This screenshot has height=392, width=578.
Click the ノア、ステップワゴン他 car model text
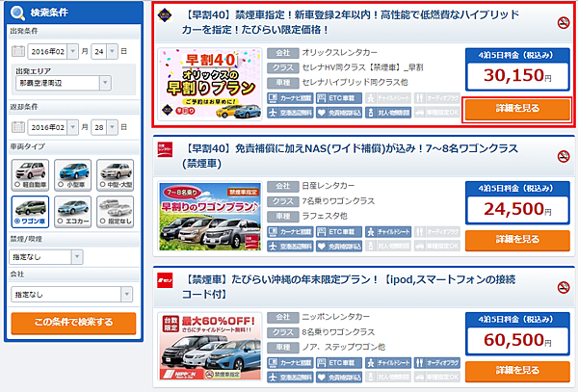344,347
